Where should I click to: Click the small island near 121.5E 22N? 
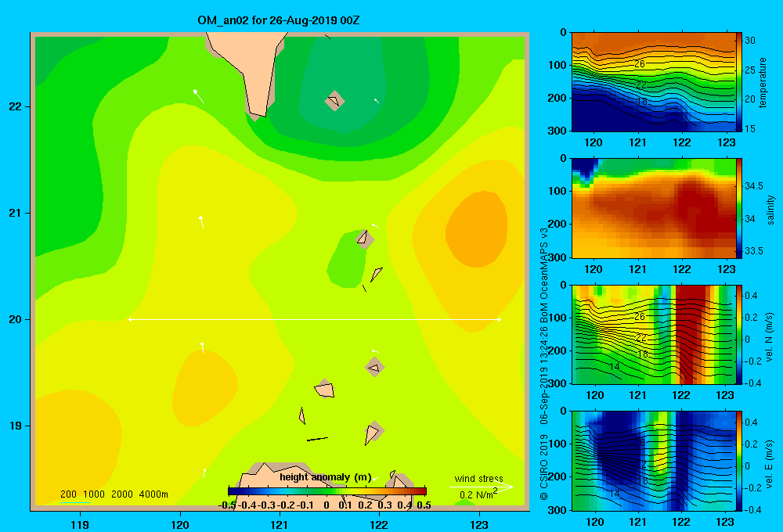pos(334,100)
